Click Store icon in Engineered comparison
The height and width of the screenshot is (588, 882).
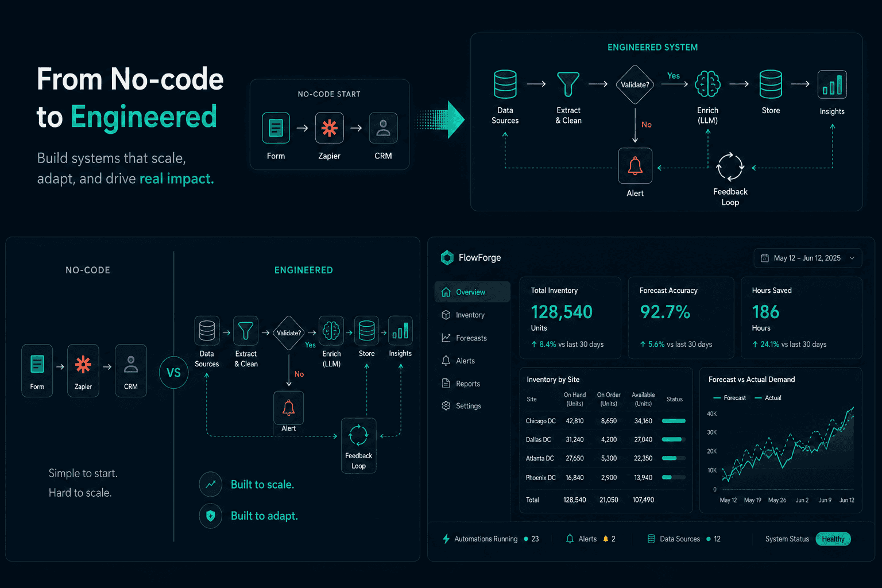(366, 331)
